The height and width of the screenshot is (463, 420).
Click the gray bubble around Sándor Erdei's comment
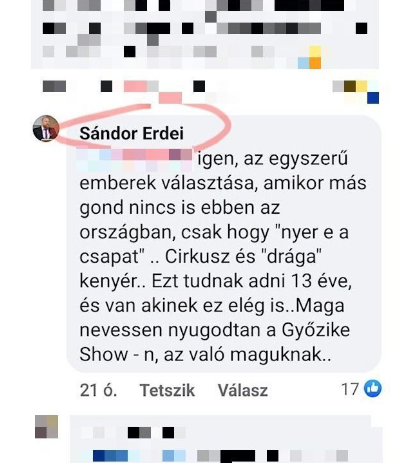tap(224, 244)
